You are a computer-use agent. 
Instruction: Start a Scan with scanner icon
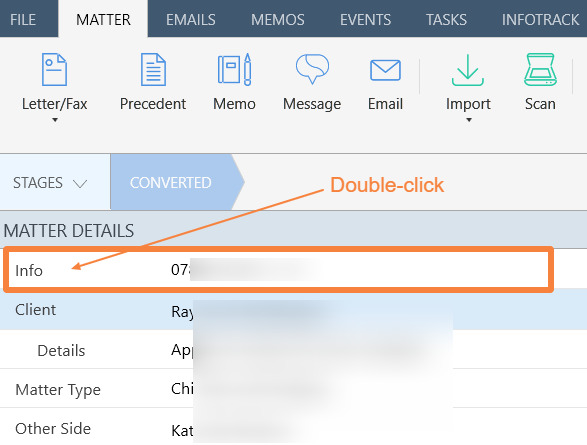click(x=540, y=70)
